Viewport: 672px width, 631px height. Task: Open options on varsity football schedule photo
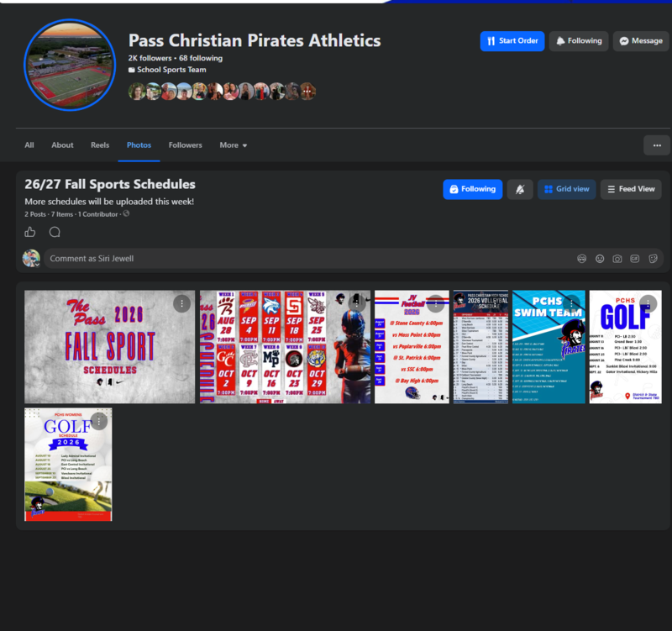(x=356, y=302)
